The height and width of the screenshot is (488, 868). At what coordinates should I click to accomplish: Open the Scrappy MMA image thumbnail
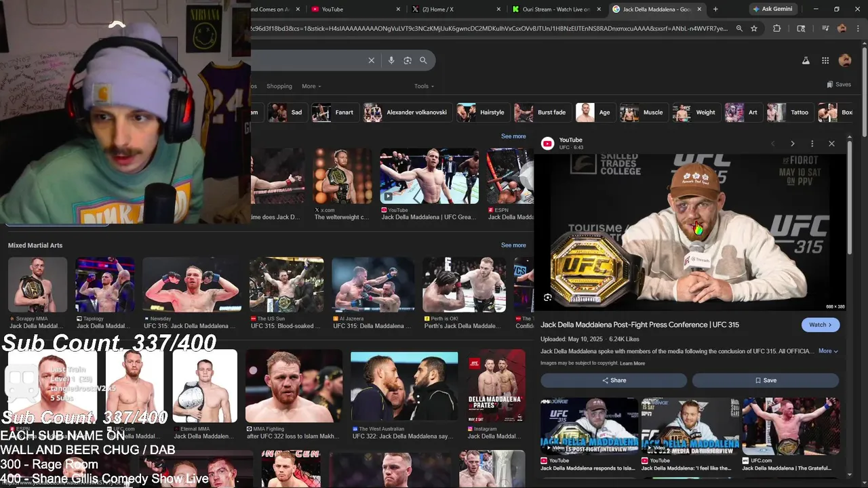click(x=37, y=285)
